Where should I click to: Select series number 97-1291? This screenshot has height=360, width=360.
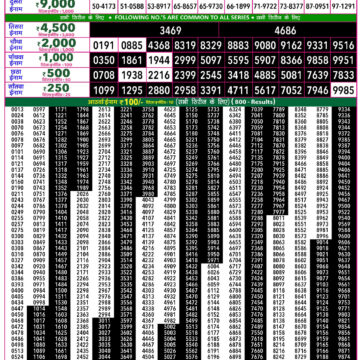point(343,6)
